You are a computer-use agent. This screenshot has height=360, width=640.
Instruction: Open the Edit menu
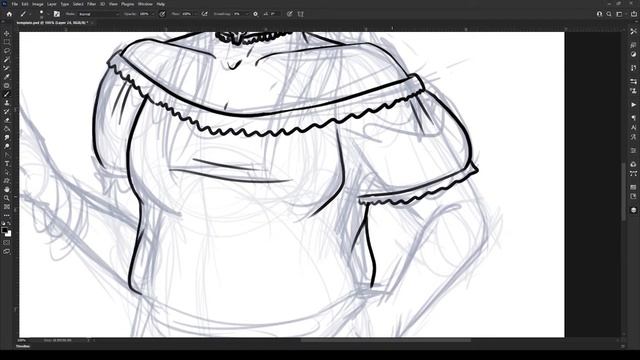pos(25,4)
